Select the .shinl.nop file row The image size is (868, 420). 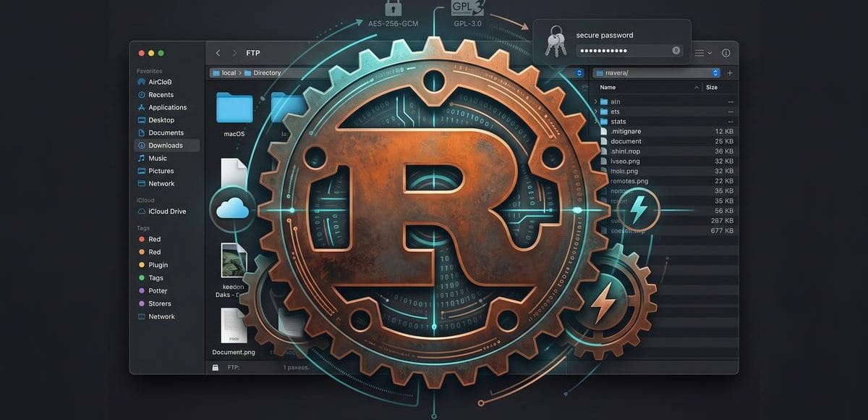[665, 151]
